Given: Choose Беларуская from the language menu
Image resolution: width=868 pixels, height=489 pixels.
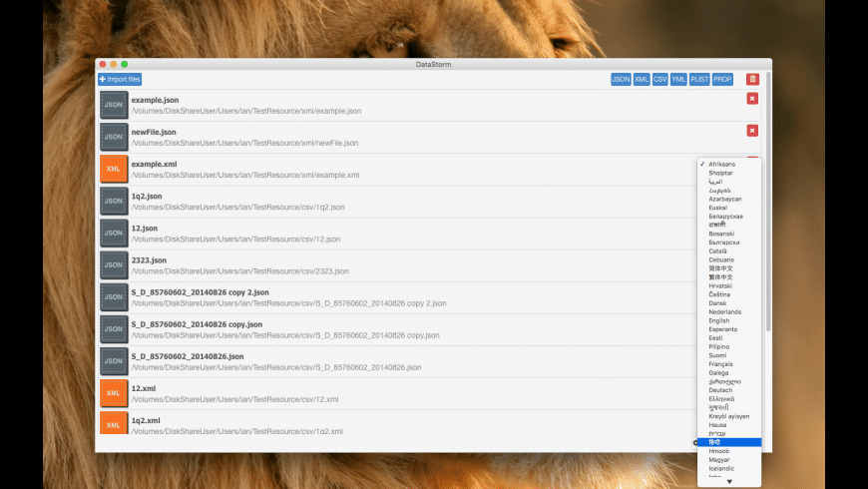Looking at the screenshot, I should click(729, 216).
